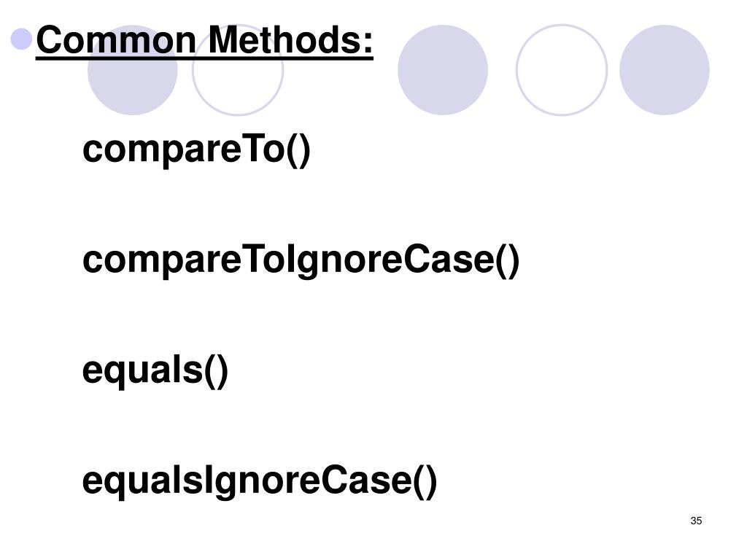Click the fourth outlined empty circle

pos(562,70)
